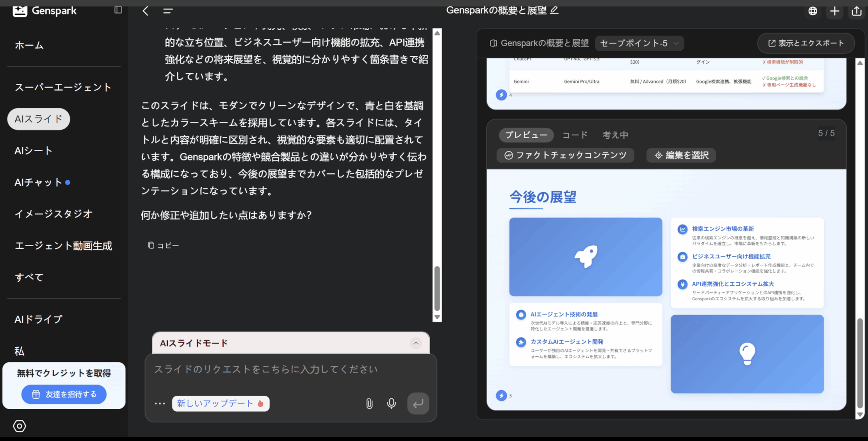The height and width of the screenshot is (441, 868).
Task: Click 無料でクレジットを取得 heading
Action: click(x=64, y=373)
